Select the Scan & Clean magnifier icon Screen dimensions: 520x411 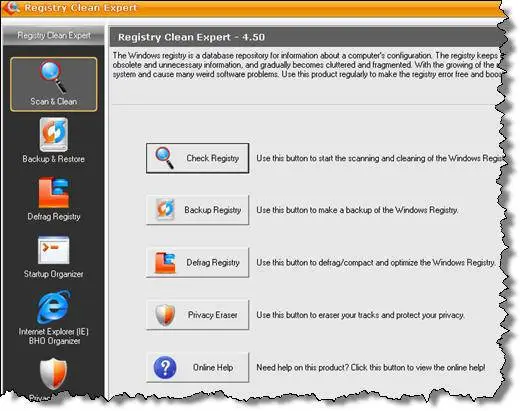coord(53,77)
